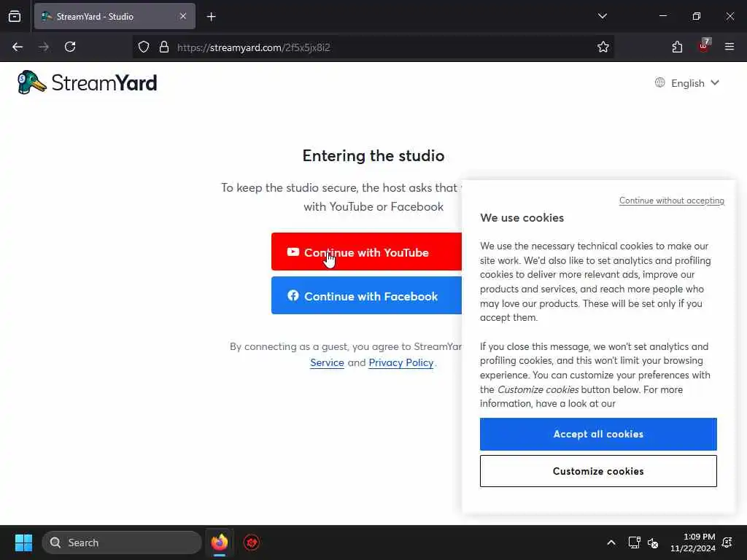The image size is (747, 560).
Task: Click the StreamYard duck logo
Action: coord(32,82)
